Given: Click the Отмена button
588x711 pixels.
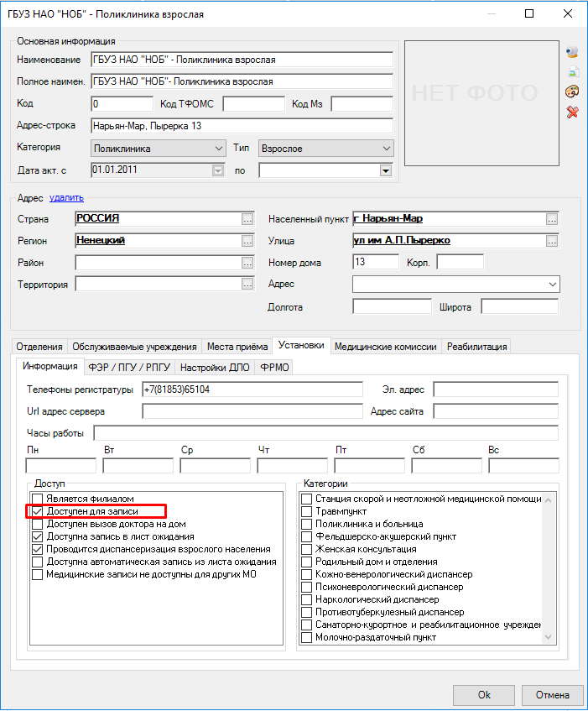Looking at the screenshot, I should pyautogui.click(x=552, y=695).
